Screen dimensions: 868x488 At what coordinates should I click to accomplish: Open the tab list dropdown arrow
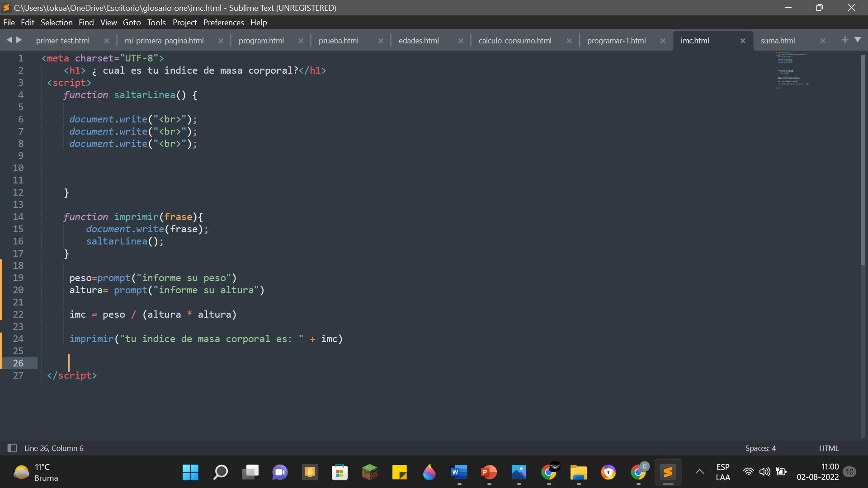point(858,40)
